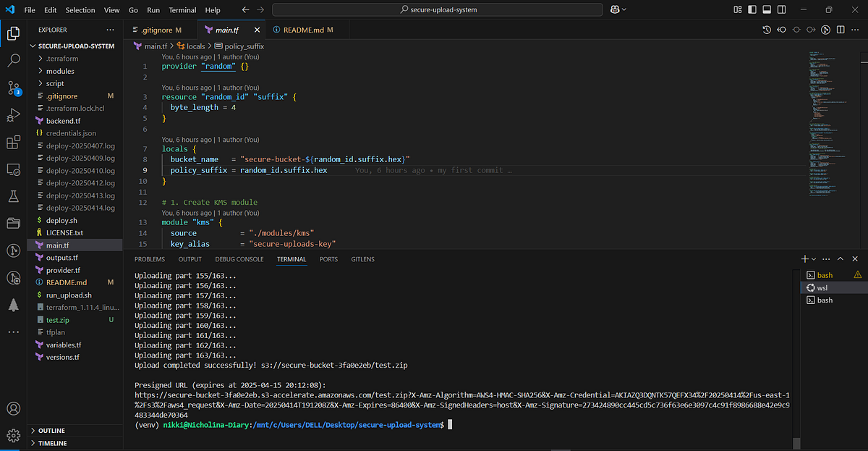Viewport: 868px width, 451px height.
Task: Open the file history clock icon
Action: coord(767,30)
